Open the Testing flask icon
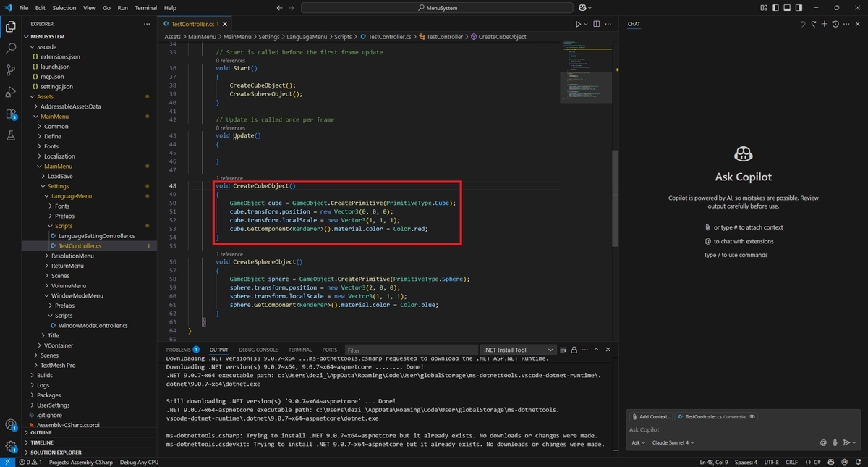The height and width of the screenshot is (467, 868). pyautogui.click(x=11, y=135)
